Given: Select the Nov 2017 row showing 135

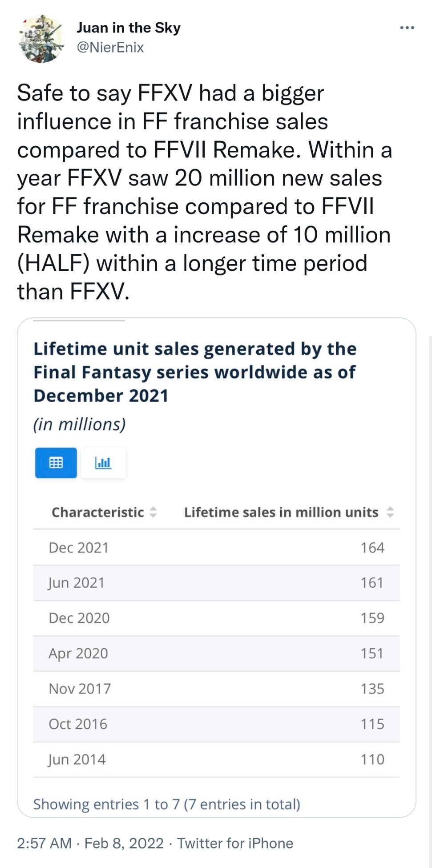Looking at the screenshot, I should 216,689.
